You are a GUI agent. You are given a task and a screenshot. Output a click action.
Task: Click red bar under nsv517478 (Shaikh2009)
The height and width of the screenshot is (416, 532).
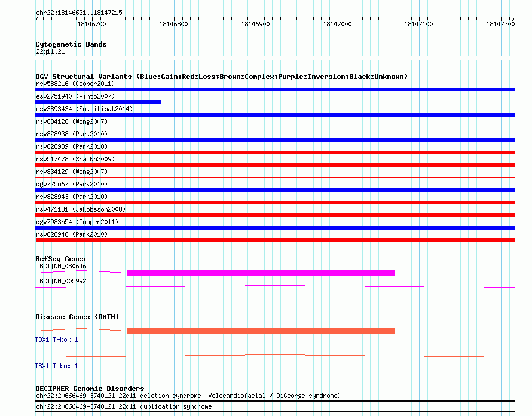point(275,165)
